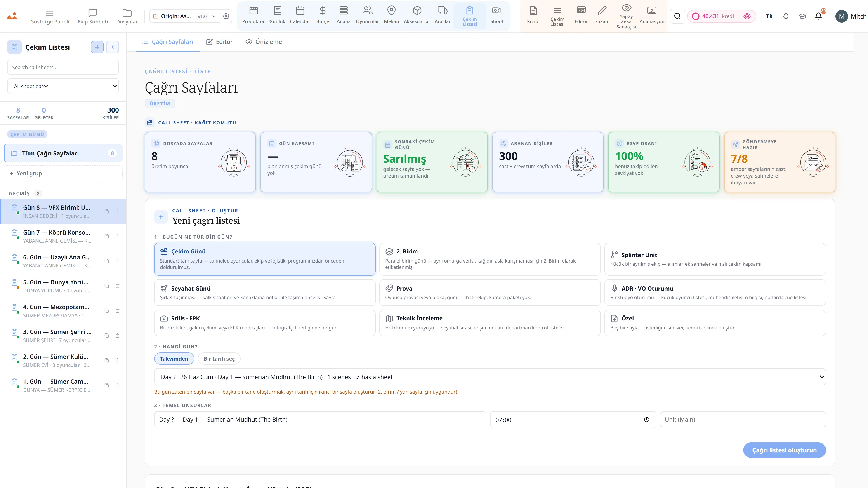The height and width of the screenshot is (488, 868).
Task: Delete the Gün 7 Köprü Konso sheet
Action: point(118,236)
